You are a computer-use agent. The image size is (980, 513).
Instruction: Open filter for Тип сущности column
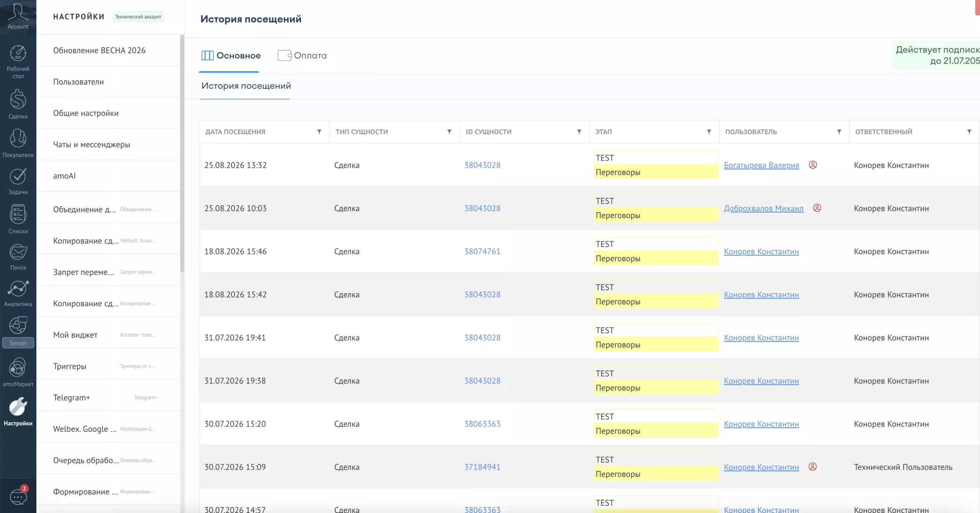449,132
